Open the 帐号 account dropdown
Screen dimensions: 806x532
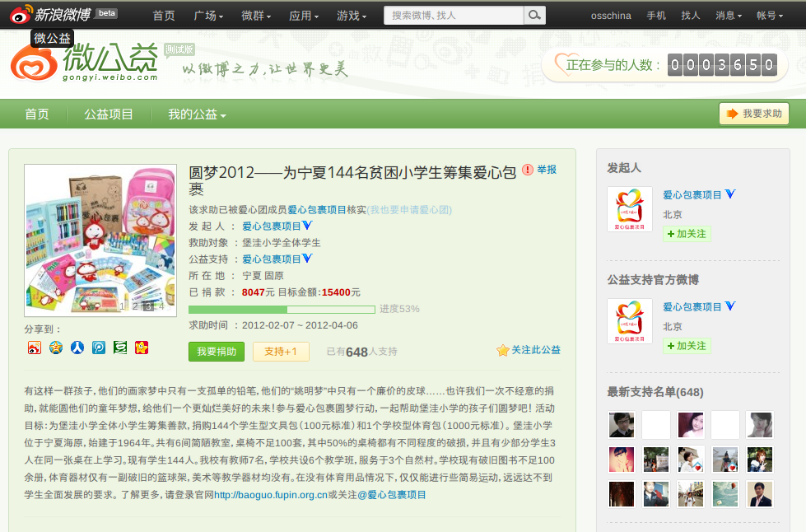(769, 16)
